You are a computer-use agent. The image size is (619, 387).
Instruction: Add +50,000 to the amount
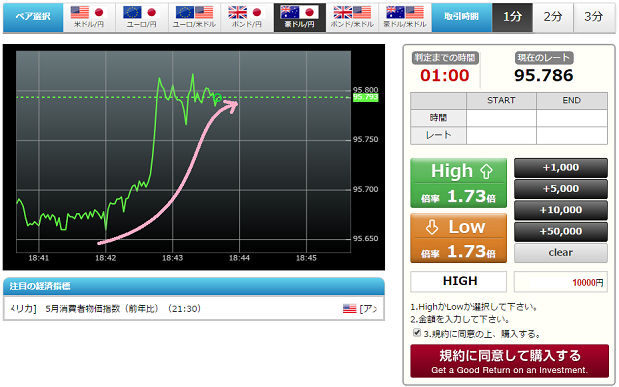[561, 232]
